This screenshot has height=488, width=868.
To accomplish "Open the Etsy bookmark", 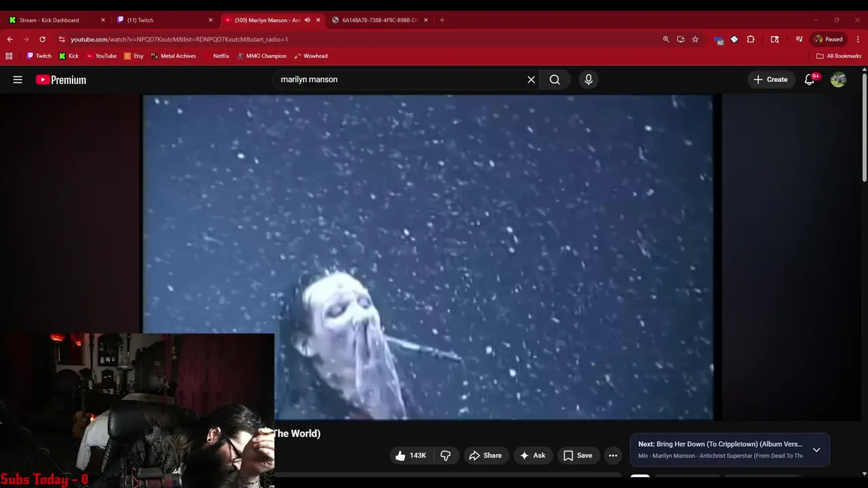I will point(134,56).
